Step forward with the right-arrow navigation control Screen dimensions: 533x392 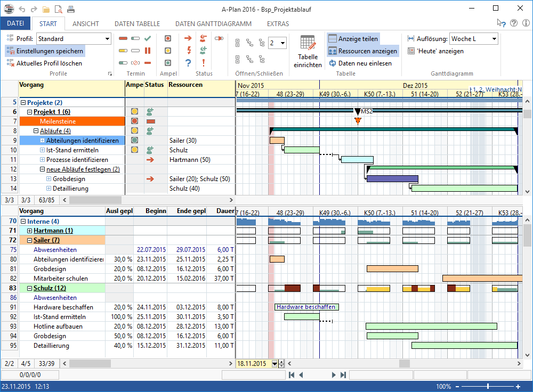click(334, 375)
